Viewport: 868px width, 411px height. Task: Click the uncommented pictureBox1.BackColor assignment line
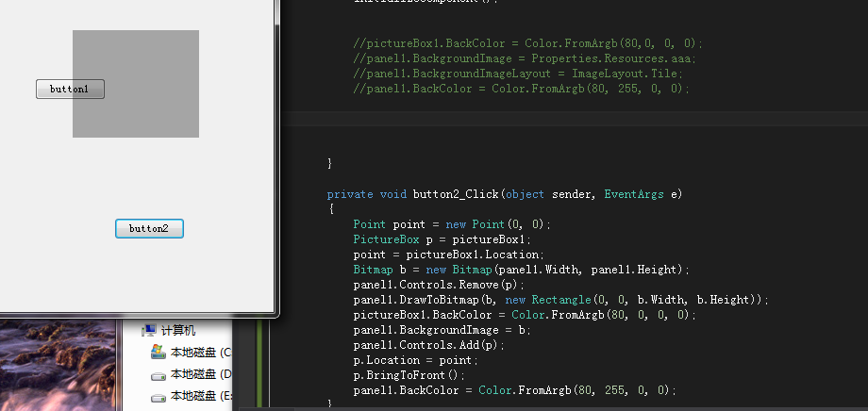tap(525, 315)
